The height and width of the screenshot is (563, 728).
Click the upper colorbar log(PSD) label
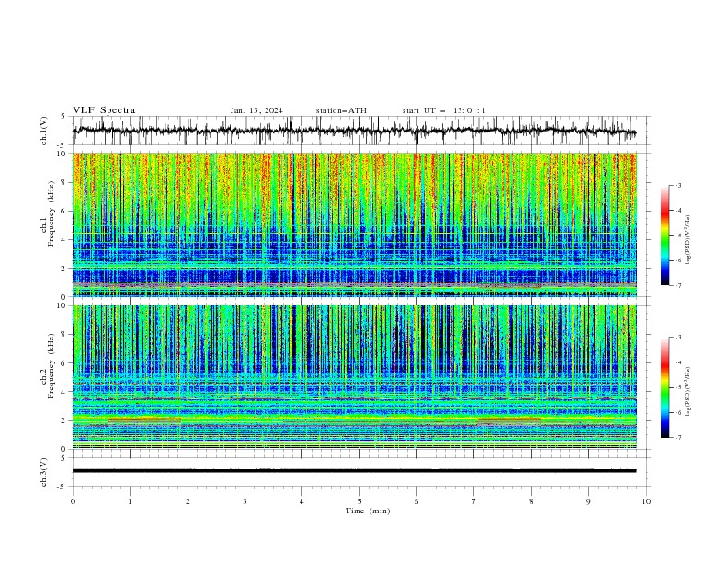click(688, 240)
